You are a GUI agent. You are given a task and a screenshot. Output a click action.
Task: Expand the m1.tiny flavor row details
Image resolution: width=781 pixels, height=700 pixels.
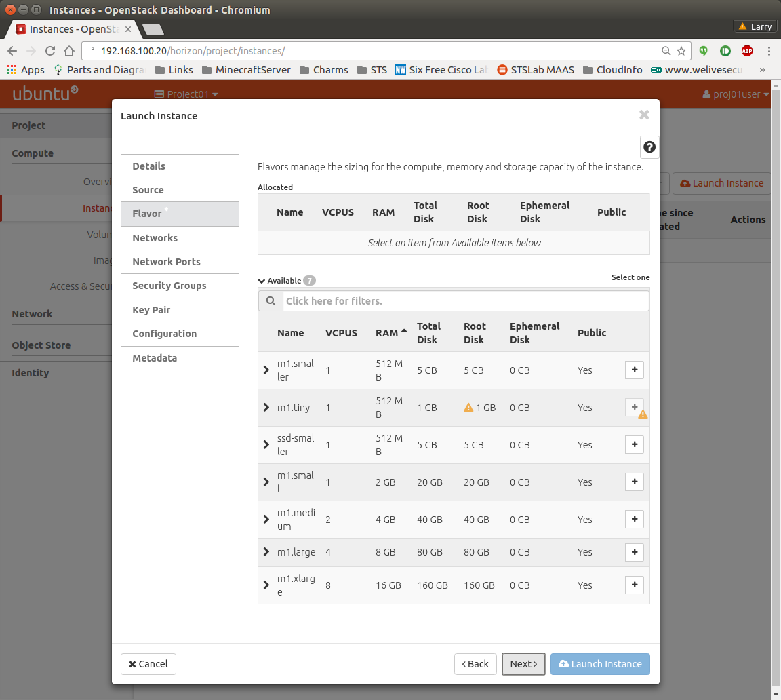point(266,408)
